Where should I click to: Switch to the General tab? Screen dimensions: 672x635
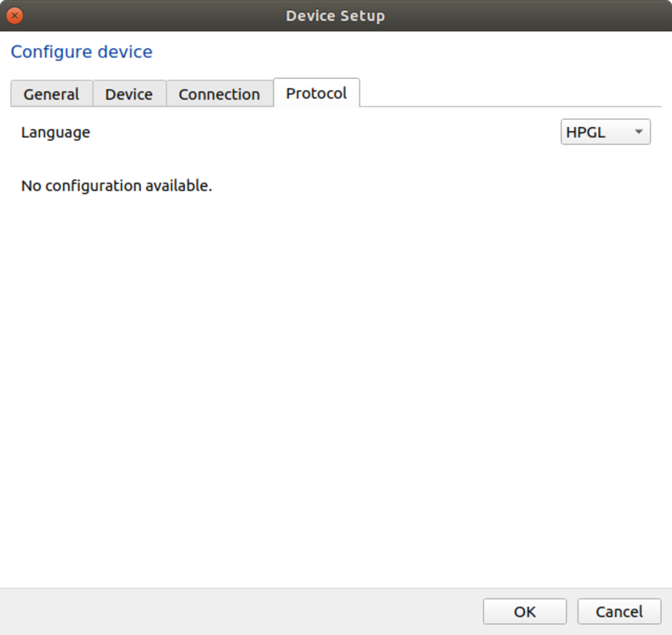52,94
